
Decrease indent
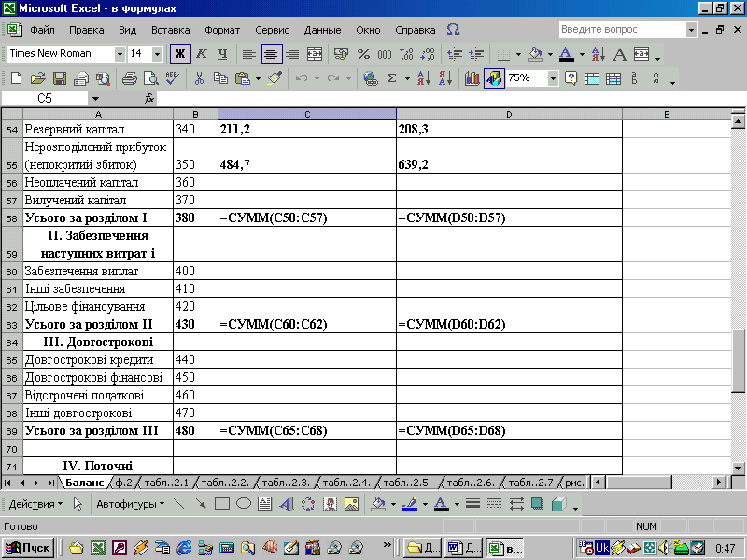455,54
